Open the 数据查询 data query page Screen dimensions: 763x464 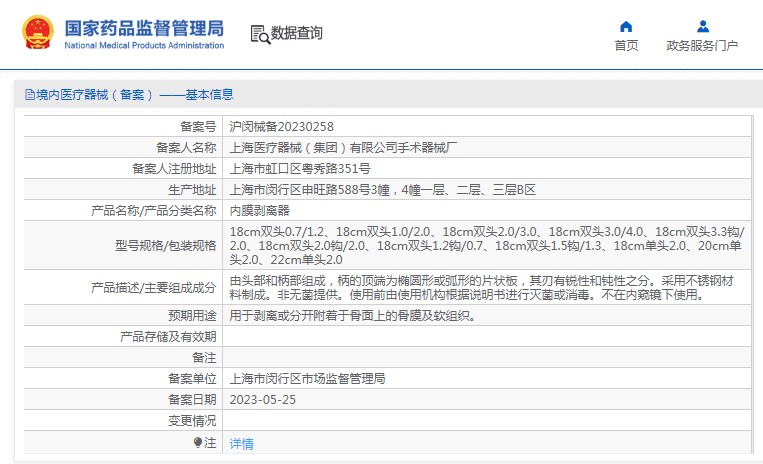pyautogui.click(x=296, y=33)
